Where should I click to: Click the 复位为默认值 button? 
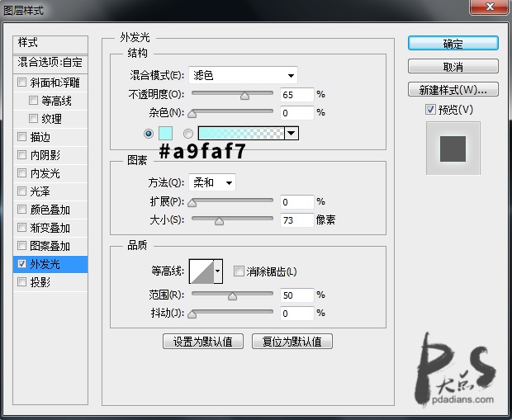click(x=292, y=342)
